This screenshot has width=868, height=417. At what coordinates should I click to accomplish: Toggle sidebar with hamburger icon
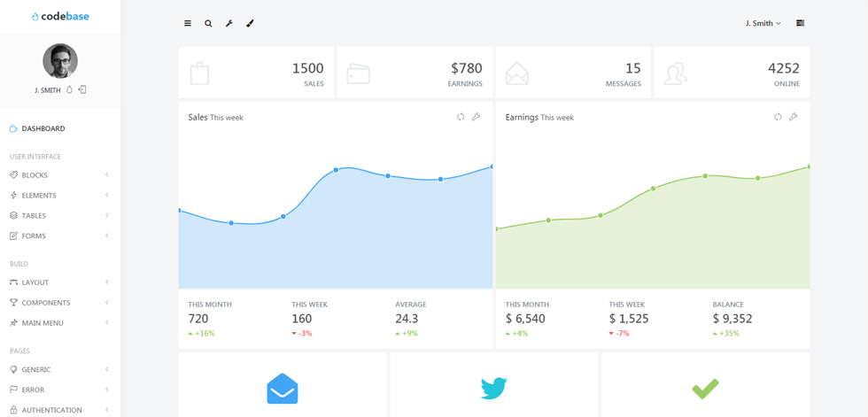[188, 23]
